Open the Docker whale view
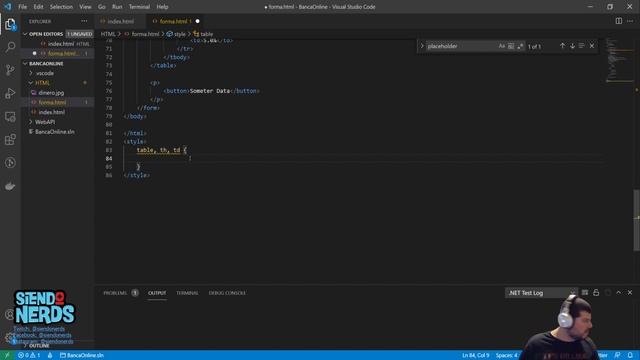 [10, 186]
